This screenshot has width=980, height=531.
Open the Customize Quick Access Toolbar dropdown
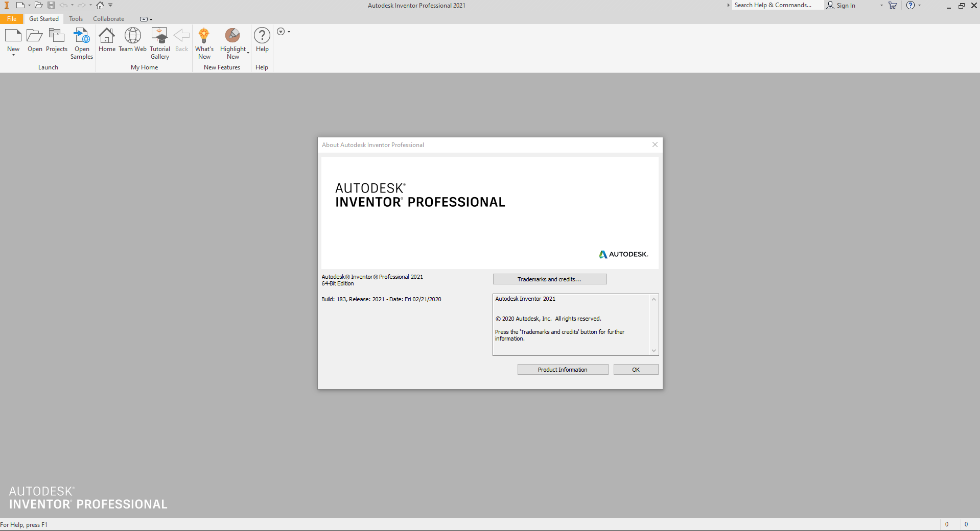[x=110, y=5]
